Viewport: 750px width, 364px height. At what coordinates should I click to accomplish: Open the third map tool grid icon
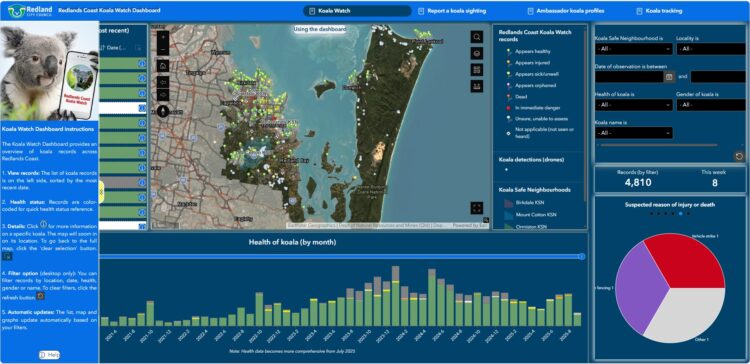[476, 70]
